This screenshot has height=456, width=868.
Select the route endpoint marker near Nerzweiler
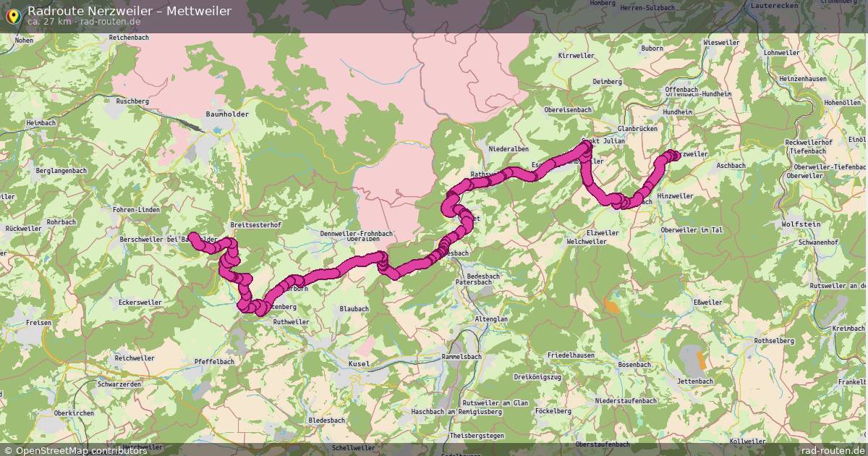tap(672, 154)
